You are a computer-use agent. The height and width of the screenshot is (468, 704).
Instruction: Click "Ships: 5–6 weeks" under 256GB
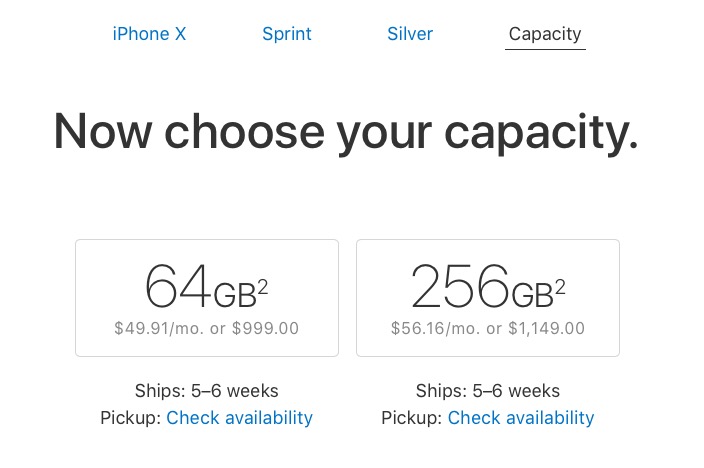point(488,391)
